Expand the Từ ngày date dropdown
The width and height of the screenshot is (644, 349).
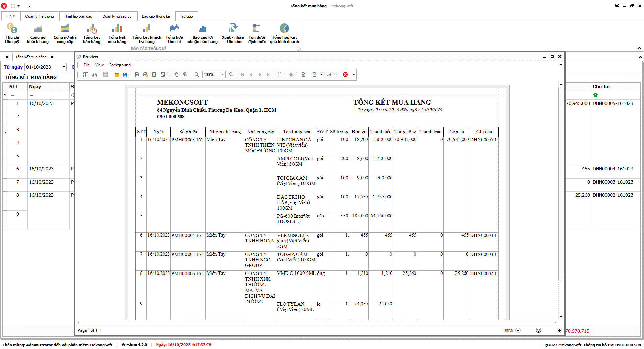[64, 67]
